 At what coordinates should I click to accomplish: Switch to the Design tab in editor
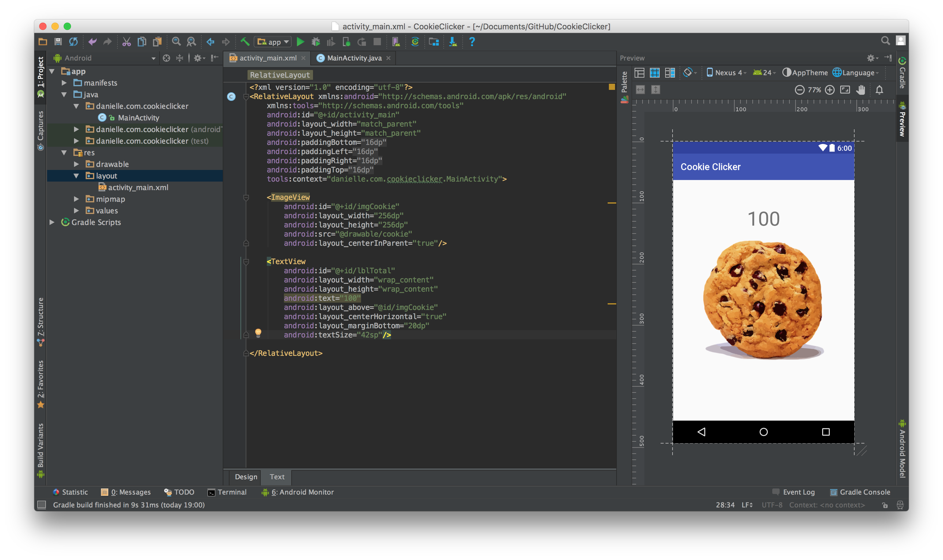246,477
